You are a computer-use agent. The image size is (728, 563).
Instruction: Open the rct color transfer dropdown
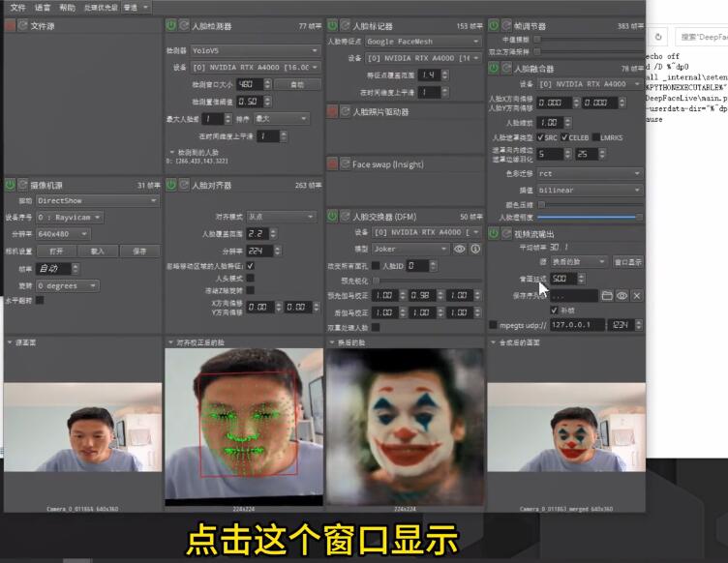[591, 173]
